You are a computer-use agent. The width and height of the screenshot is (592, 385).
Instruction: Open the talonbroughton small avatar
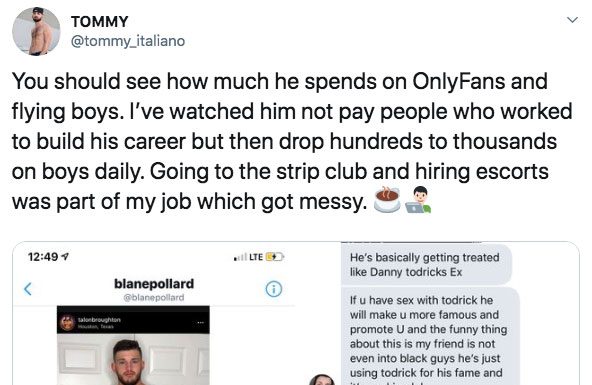68,323
